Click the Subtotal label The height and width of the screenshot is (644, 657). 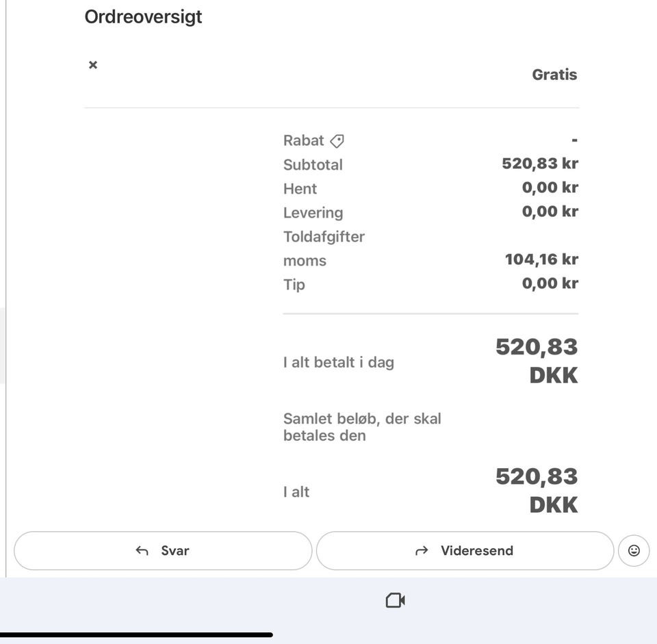(313, 165)
